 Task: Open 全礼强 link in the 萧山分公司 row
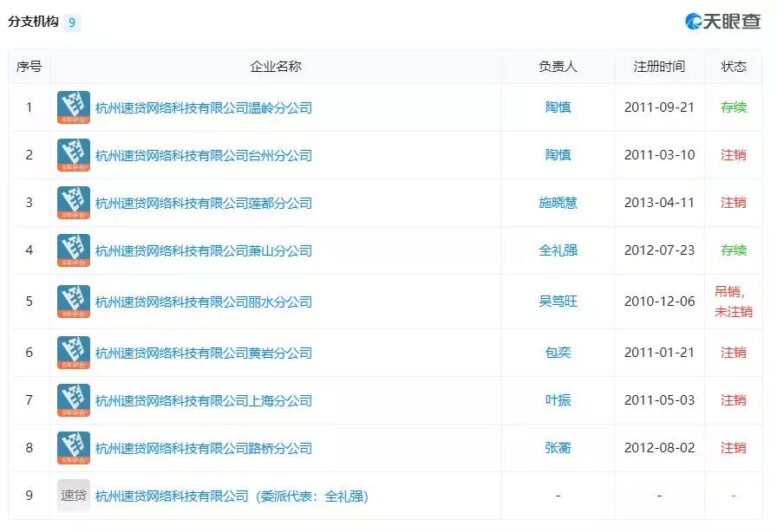click(558, 250)
